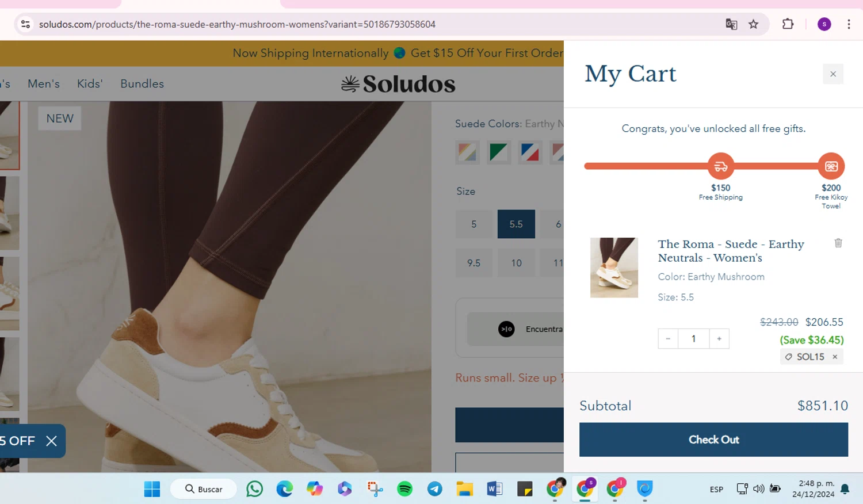Open WhatsApp from the taskbar
The width and height of the screenshot is (863, 504).
pos(254,489)
